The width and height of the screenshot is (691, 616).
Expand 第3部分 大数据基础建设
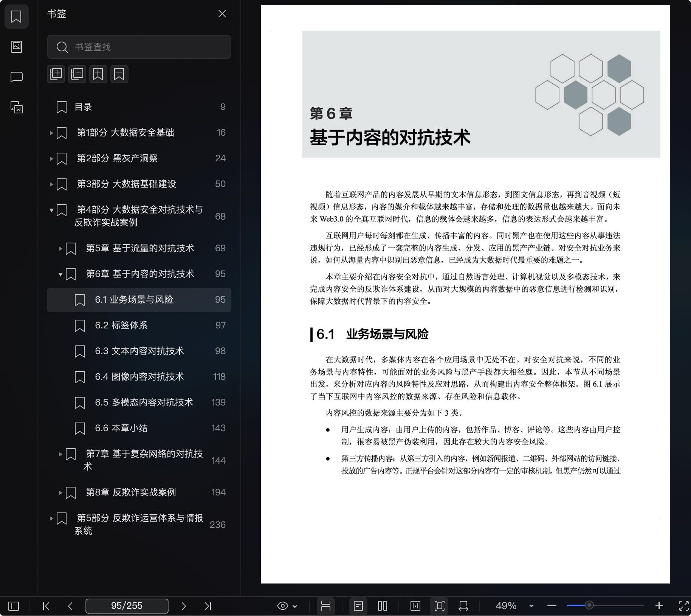[x=51, y=184]
